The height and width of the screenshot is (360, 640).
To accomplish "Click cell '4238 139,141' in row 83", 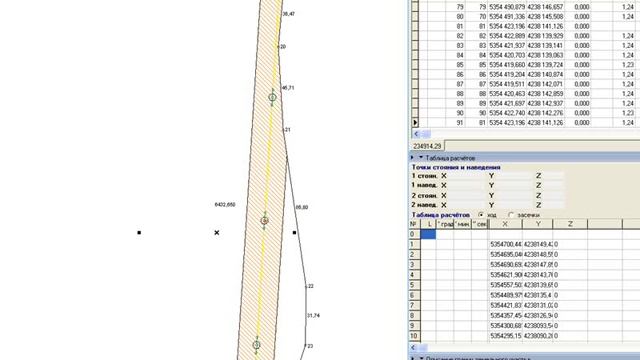I will 545,46.
